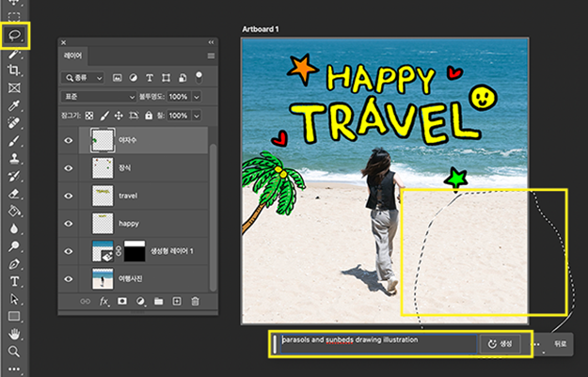The height and width of the screenshot is (377, 588).
Task: Click the 뒤로 back button
Action: [x=561, y=344]
